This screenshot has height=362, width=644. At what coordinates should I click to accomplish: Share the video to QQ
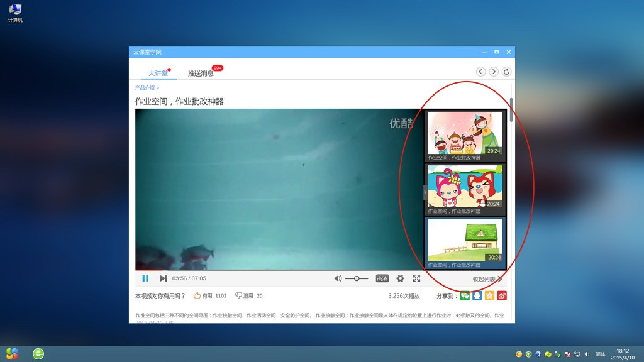click(x=477, y=295)
